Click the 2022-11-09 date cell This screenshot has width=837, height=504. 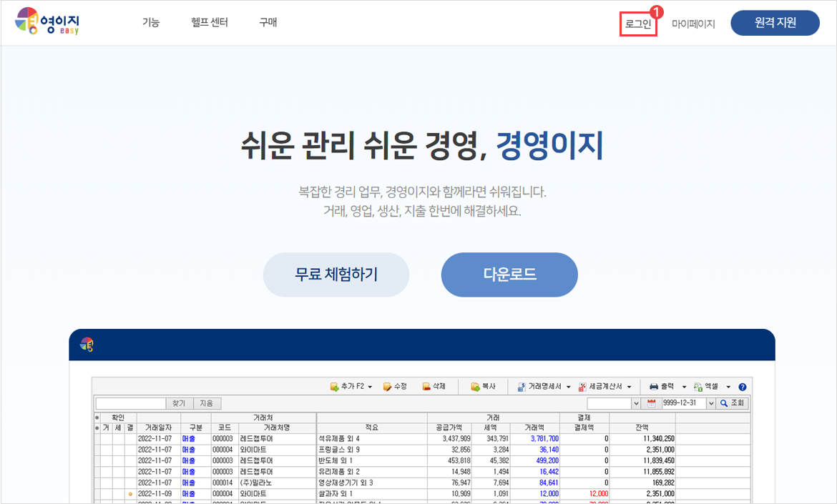(x=158, y=494)
